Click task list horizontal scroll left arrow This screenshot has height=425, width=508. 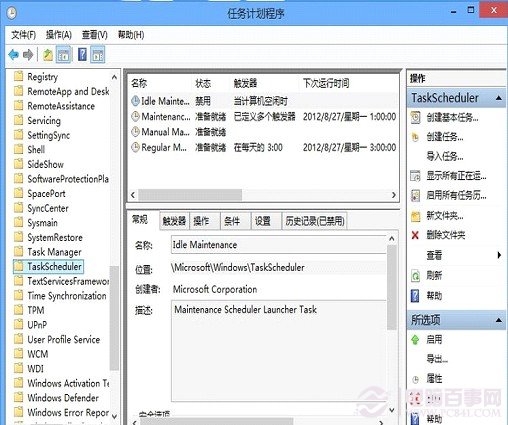(x=133, y=195)
